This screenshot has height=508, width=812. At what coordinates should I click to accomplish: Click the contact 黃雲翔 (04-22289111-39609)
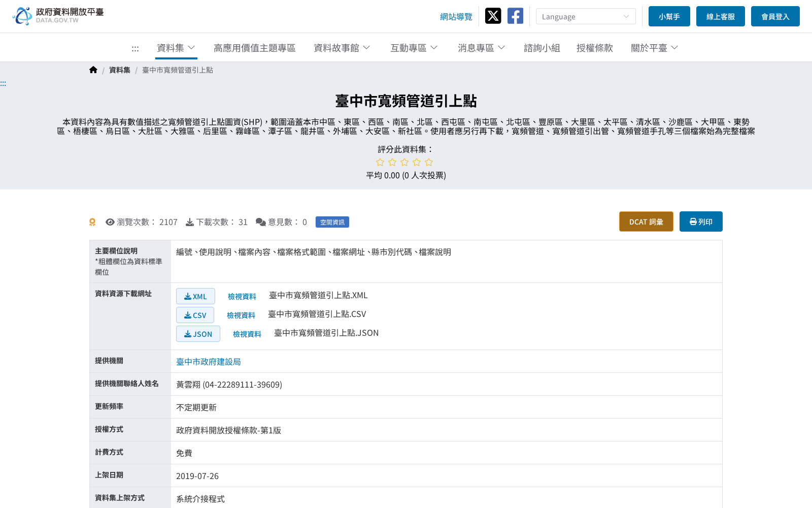[229, 385]
